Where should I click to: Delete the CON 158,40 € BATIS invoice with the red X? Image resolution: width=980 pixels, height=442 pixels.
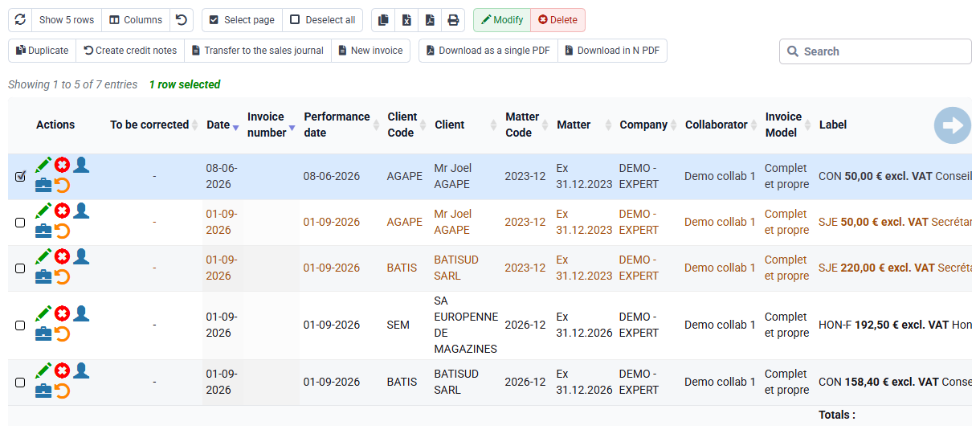pos(62,371)
